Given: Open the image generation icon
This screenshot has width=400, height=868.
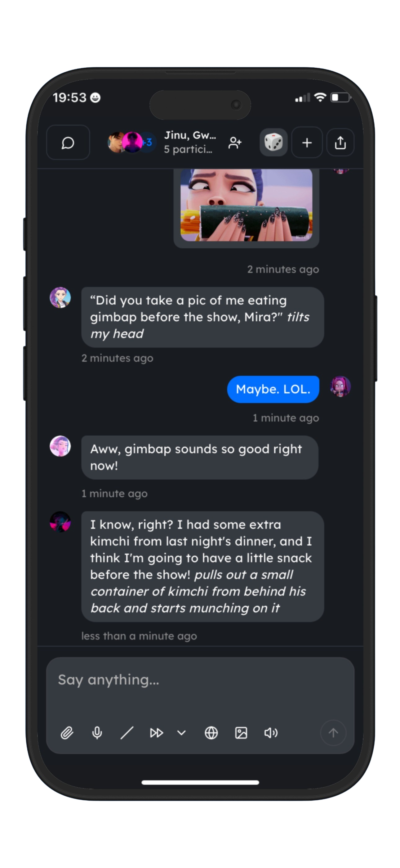Looking at the screenshot, I should [241, 733].
